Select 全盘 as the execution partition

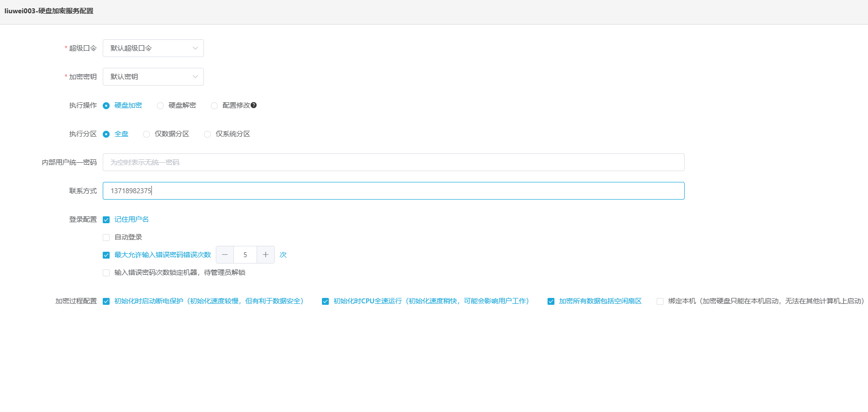point(106,134)
